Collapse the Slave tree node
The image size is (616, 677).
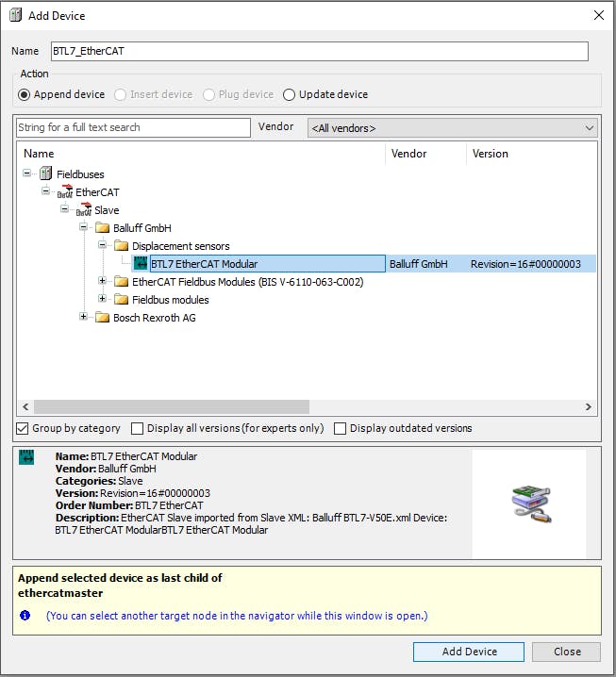point(65,209)
